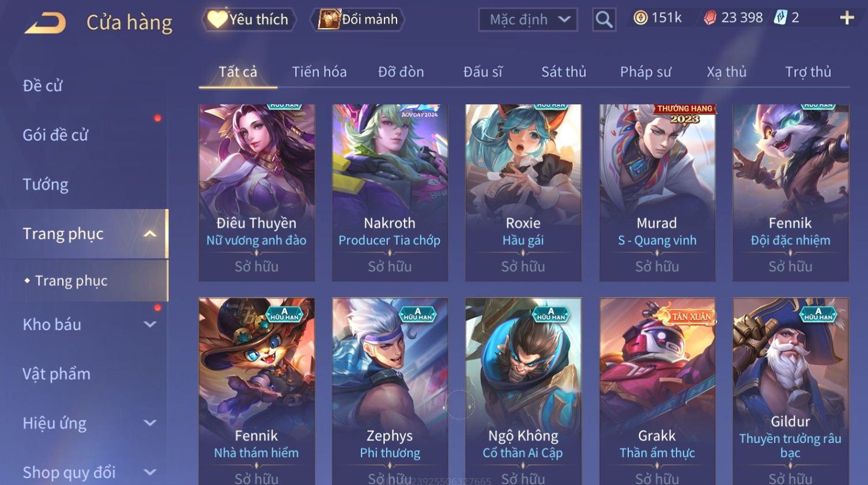Switch to the Pháp sư tab
The image size is (868, 485).
point(646,72)
